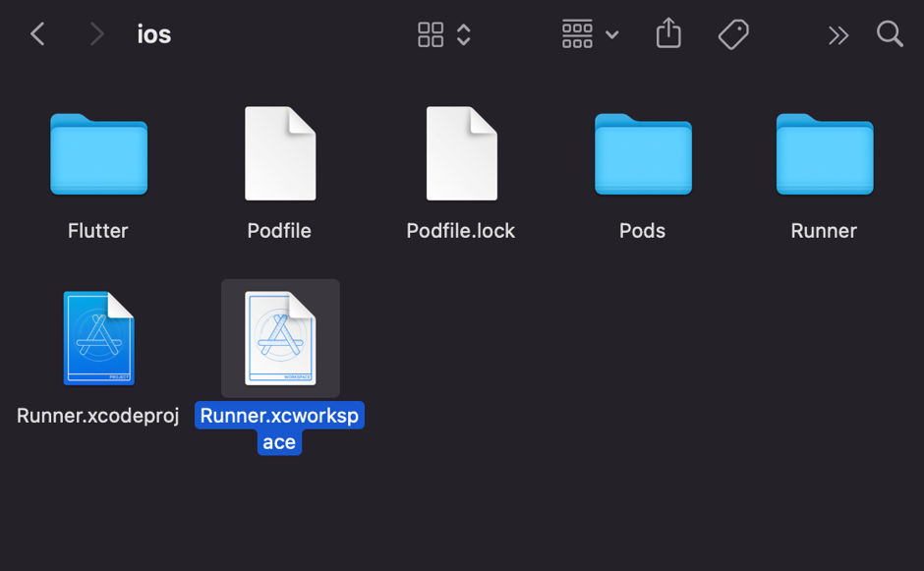Click the group-by grid icon
The height and width of the screenshot is (571, 924).
pos(577,34)
